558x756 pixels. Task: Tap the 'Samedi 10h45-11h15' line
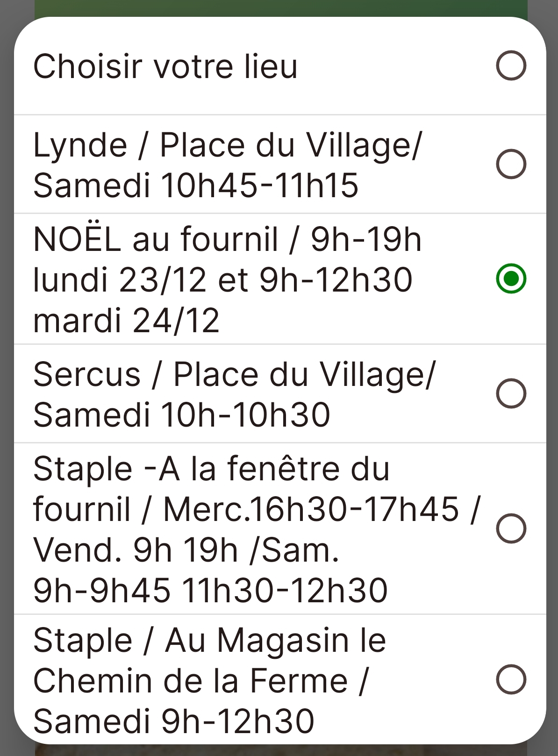[196, 185]
